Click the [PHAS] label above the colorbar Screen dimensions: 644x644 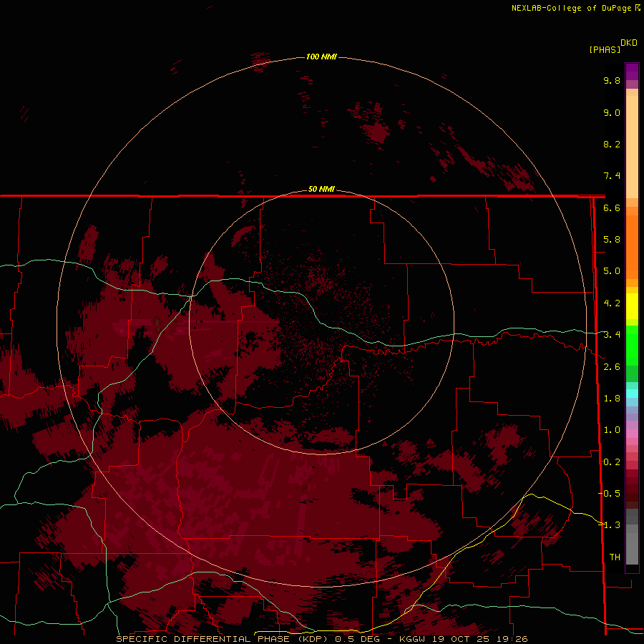[x=605, y=49]
